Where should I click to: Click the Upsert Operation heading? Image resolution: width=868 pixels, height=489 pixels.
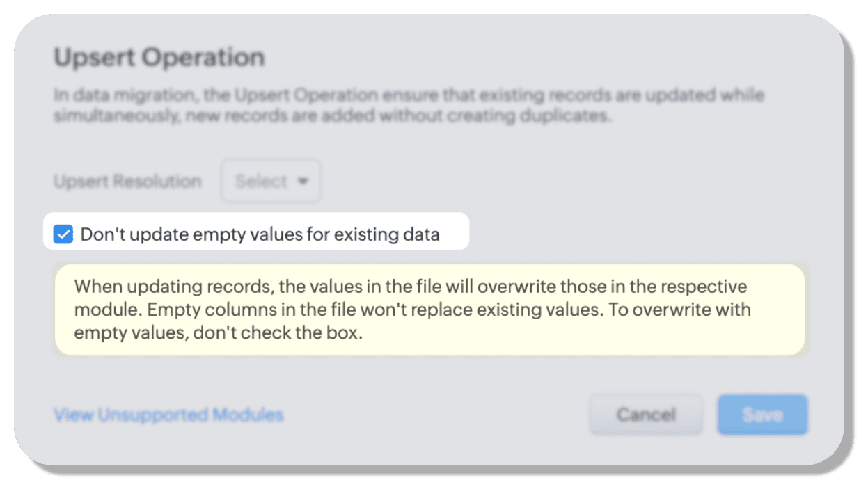(x=159, y=57)
